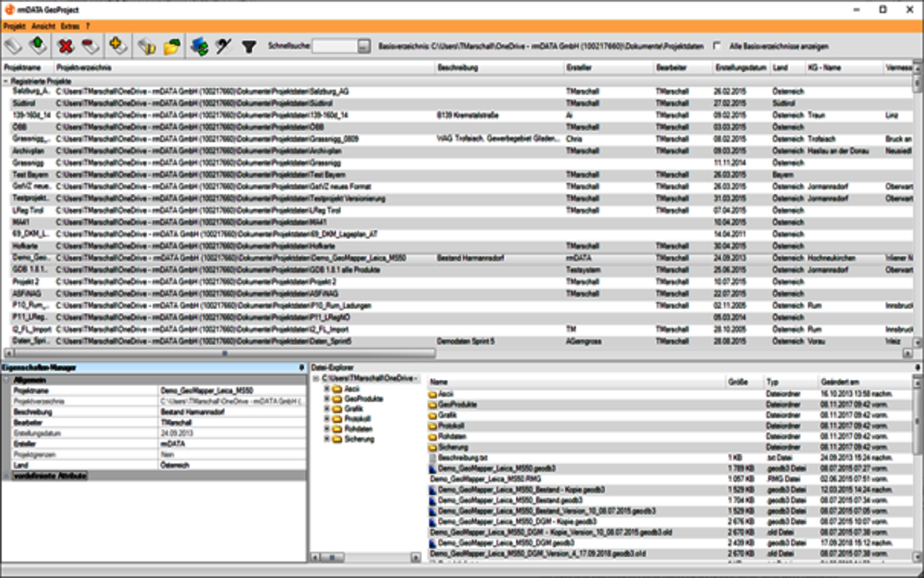Click the tool icon left of the filter
The image size is (924, 578).
coord(223,46)
